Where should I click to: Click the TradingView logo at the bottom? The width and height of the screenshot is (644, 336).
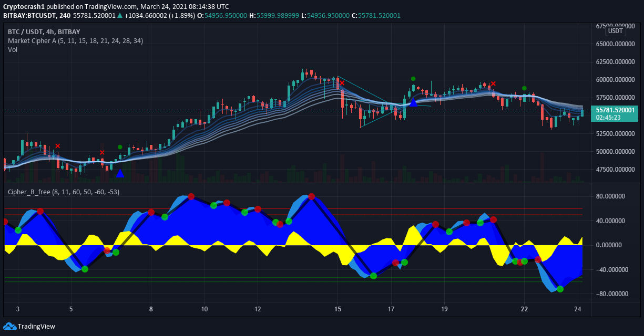[x=29, y=326]
